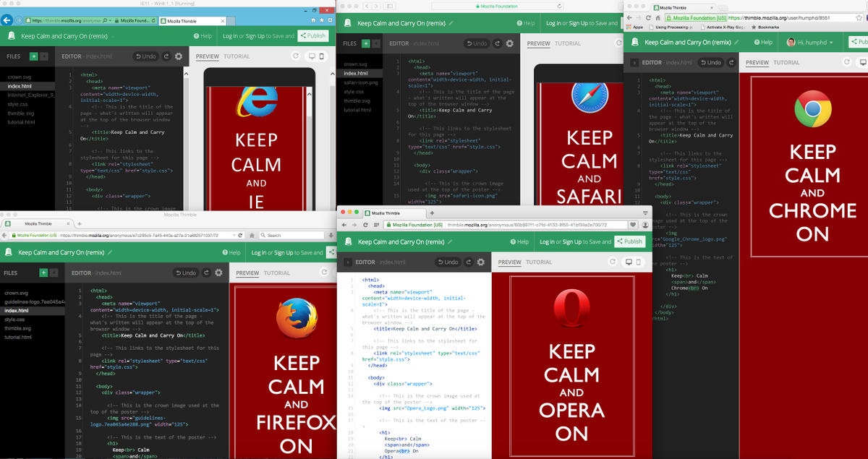Click Chrome's home button
The width and height of the screenshot is (868, 459).
657,17
